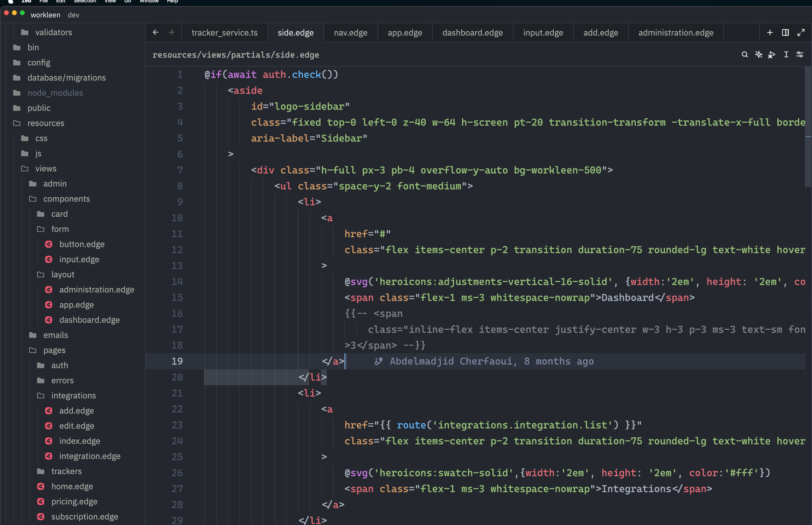Switch to administration.edge tab
Image resolution: width=812 pixels, height=525 pixels.
point(676,33)
